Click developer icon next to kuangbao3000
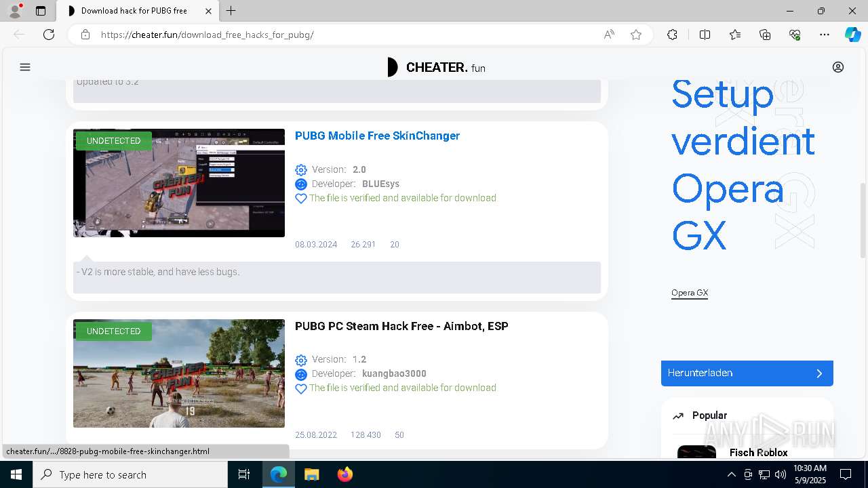Image resolution: width=868 pixels, height=488 pixels. [x=301, y=374]
